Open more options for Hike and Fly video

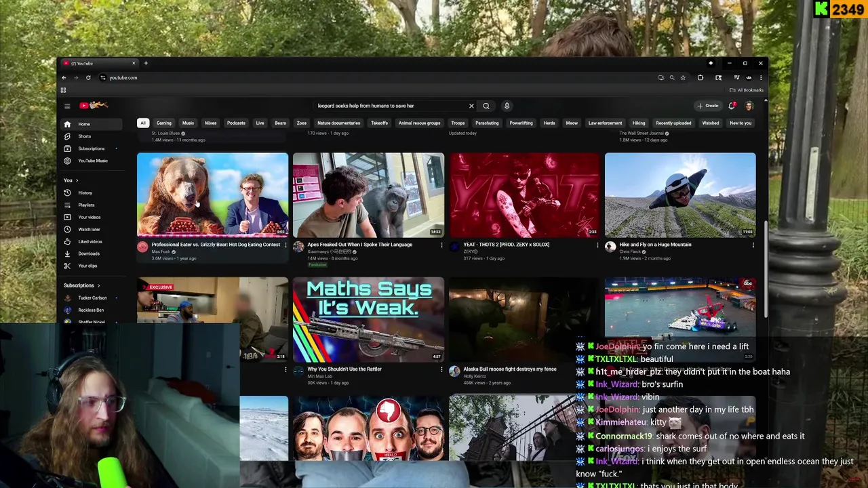coord(753,245)
